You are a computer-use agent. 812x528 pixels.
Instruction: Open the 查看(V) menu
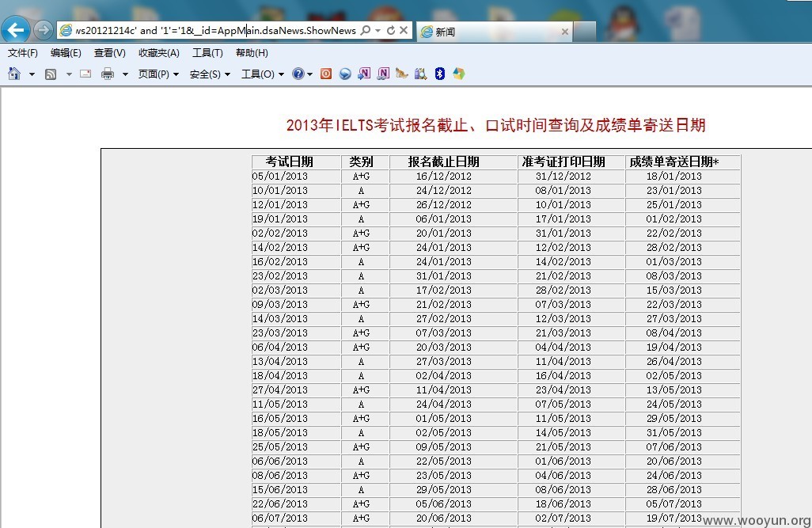110,53
